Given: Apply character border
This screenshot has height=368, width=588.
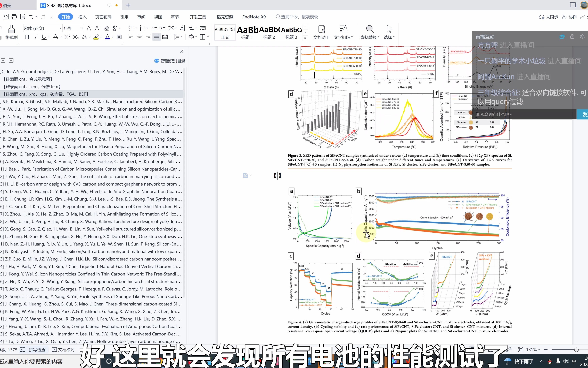Looking at the screenshot, I should click(x=119, y=37).
